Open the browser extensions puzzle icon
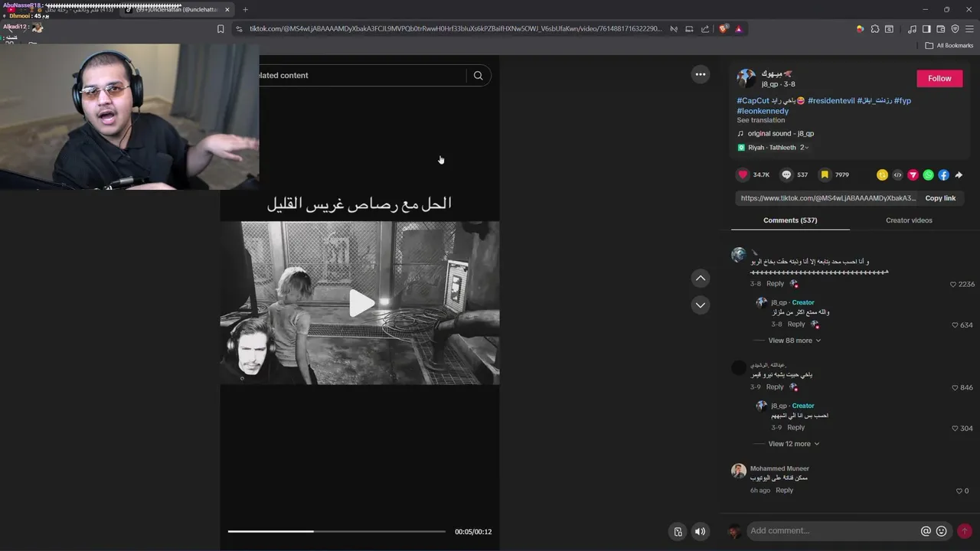 pyautogui.click(x=874, y=29)
